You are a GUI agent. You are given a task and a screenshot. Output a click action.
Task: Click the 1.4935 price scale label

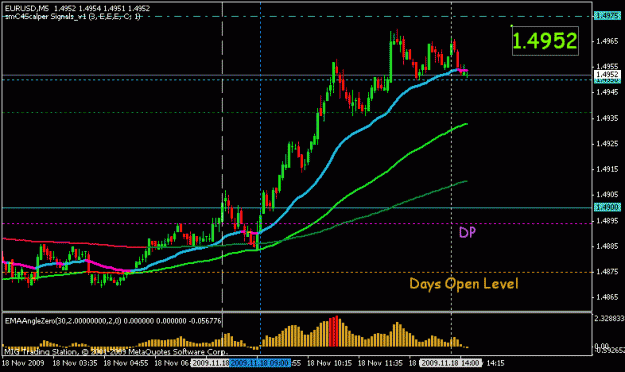point(607,118)
